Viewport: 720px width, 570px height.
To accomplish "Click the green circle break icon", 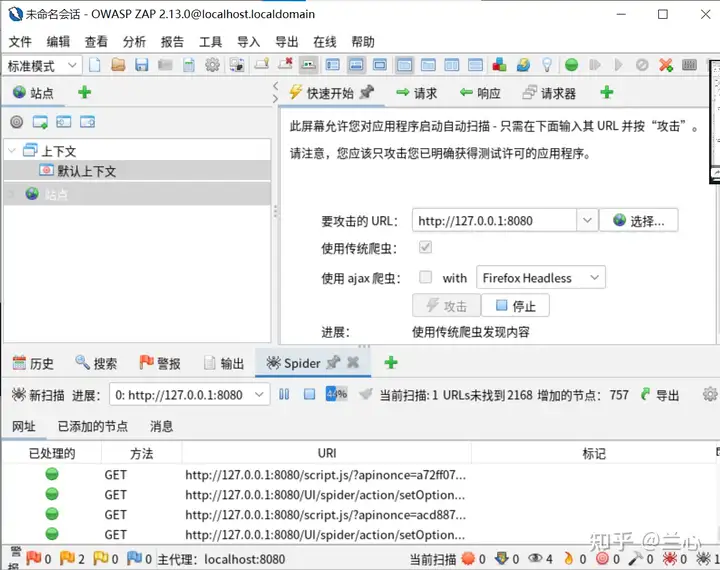I will [x=571, y=65].
